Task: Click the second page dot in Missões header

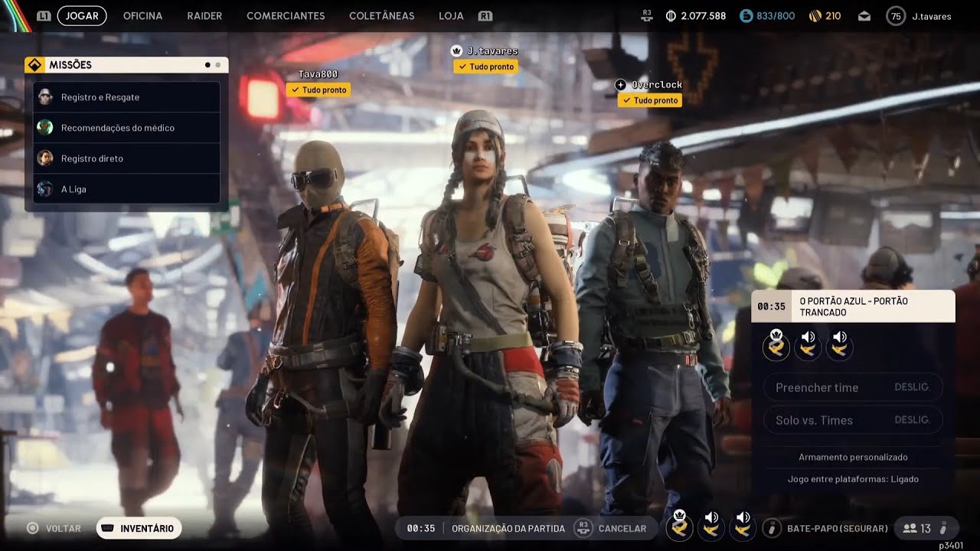Action: pos(217,65)
